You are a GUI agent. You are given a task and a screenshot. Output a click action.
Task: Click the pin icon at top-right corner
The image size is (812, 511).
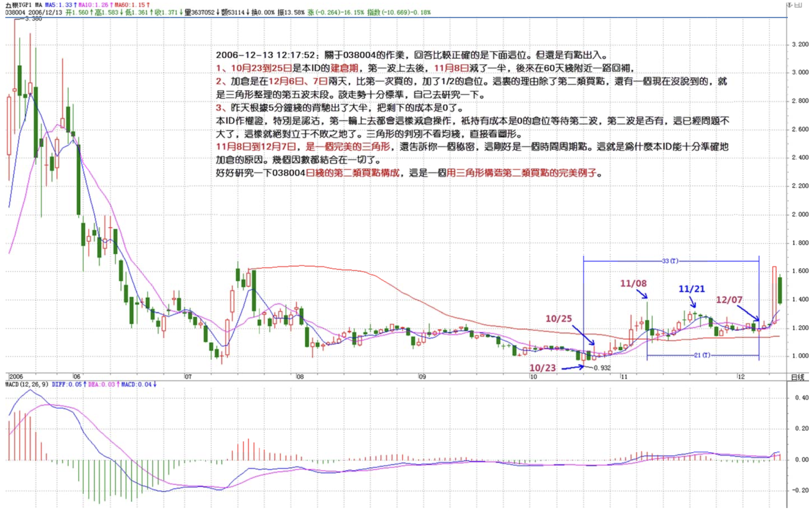790,5
